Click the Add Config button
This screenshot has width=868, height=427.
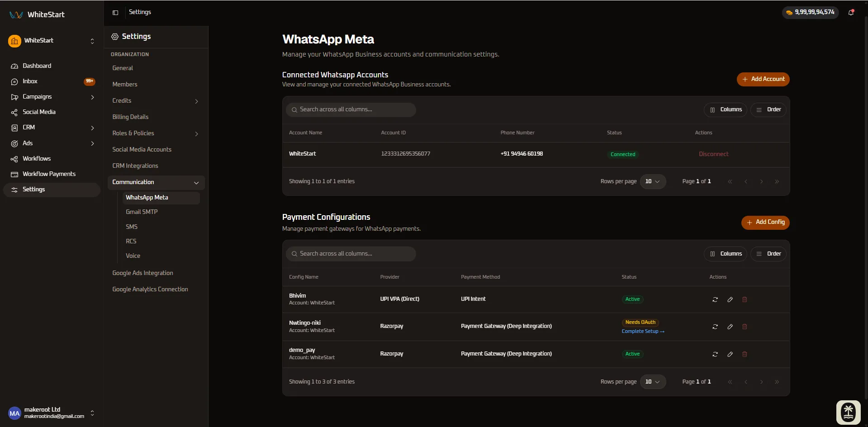[x=765, y=222]
